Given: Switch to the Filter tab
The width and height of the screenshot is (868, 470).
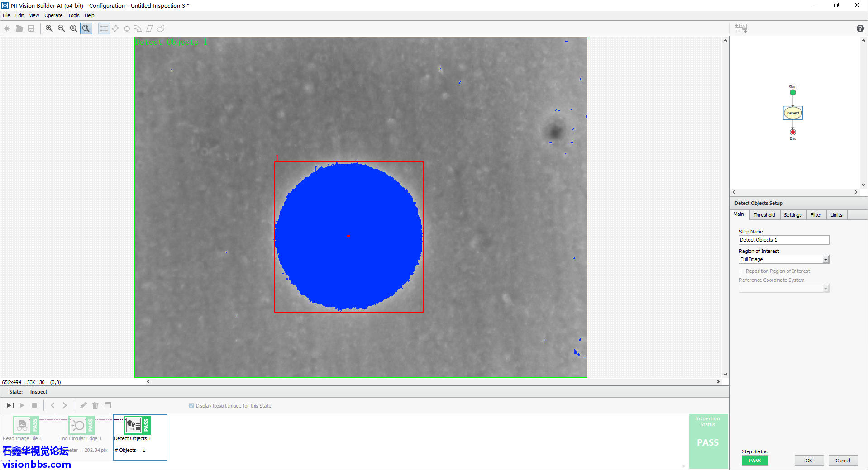Looking at the screenshot, I should [816, 215].
